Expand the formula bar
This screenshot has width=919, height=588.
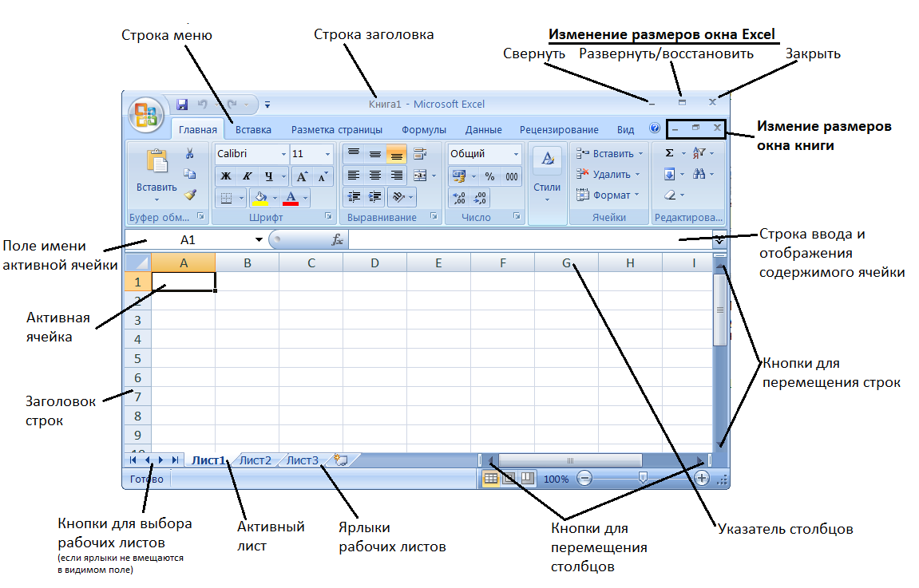pos(719,239)
